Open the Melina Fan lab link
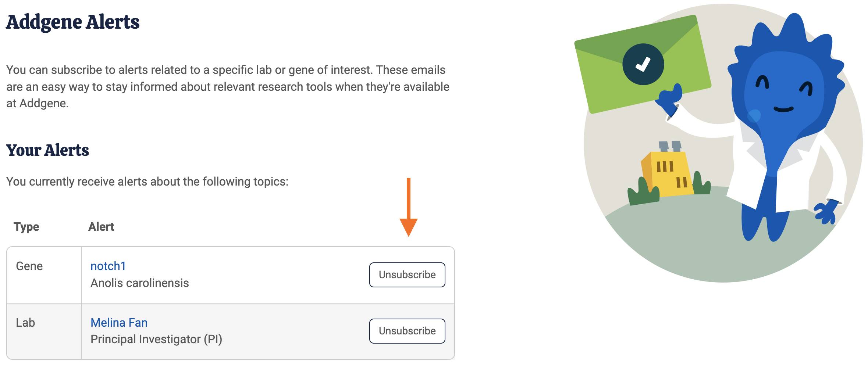The height and width of the screenshot is (366, 868). point(119,323)
